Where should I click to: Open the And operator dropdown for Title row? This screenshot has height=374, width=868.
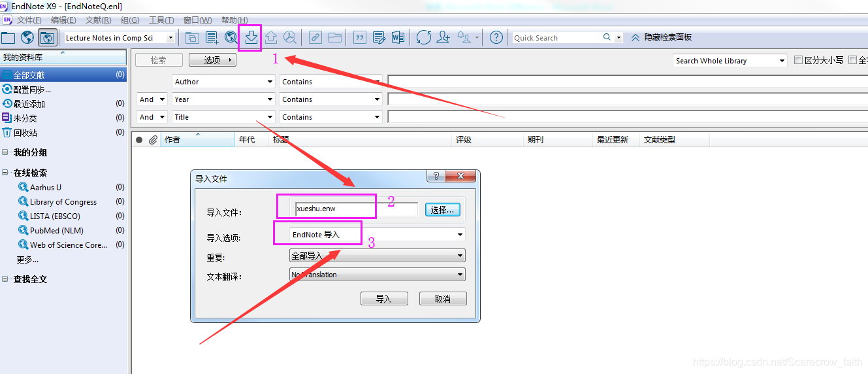coord(152,117)
